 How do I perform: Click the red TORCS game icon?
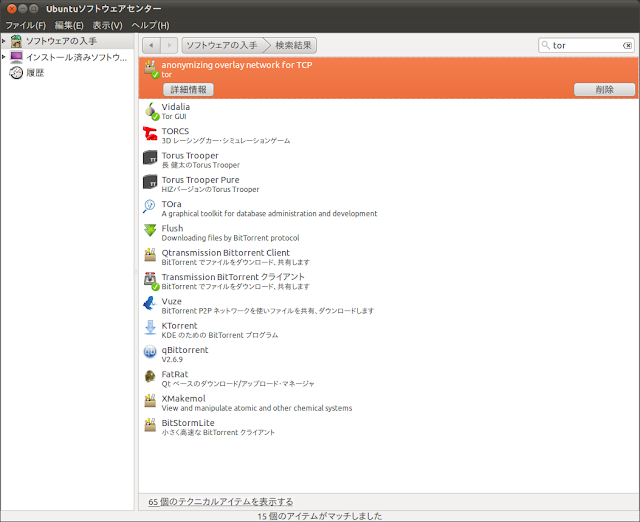[150, 134]
